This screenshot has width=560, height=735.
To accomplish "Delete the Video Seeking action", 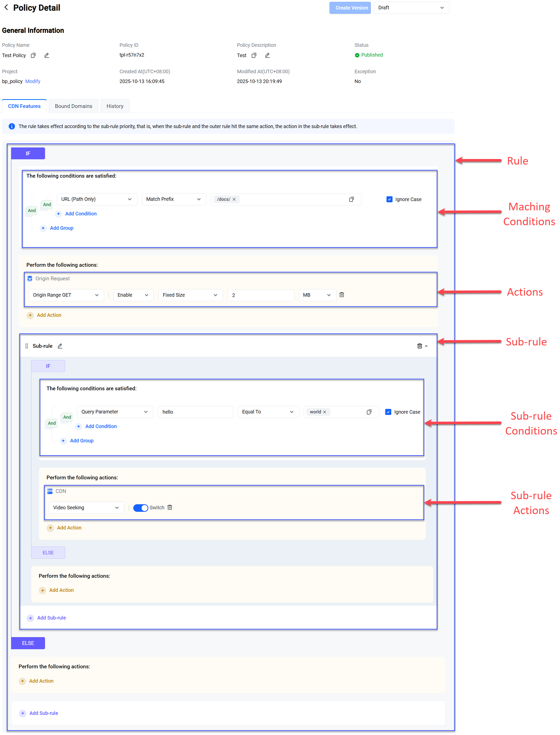I will click(170, 507).
